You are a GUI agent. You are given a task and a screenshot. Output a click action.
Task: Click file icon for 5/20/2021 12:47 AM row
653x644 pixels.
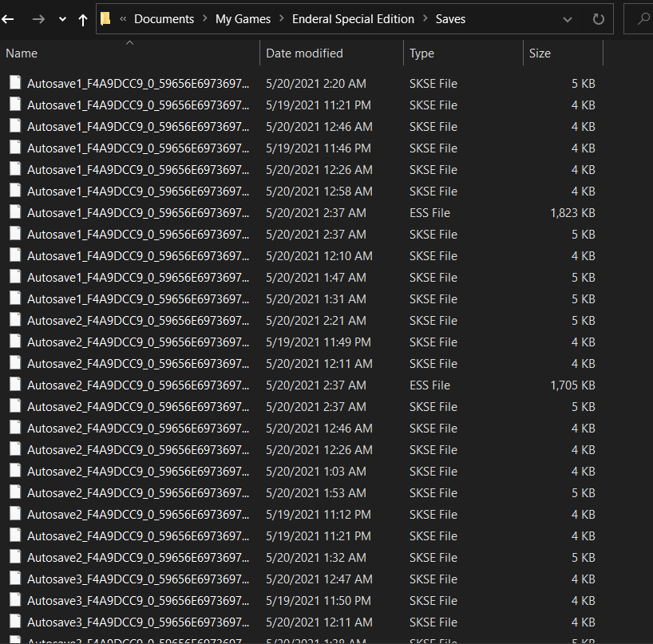coord(15,578)
